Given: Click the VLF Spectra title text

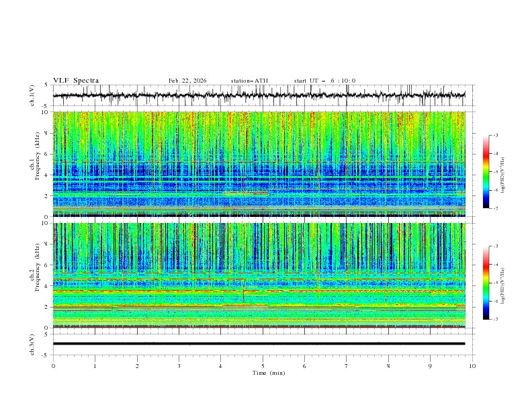Looking at the screenshot, I should coord(76,81).
